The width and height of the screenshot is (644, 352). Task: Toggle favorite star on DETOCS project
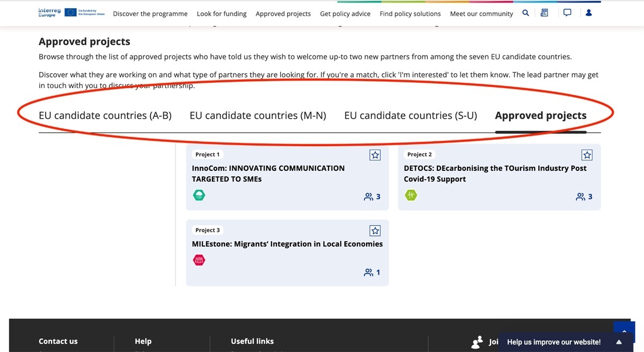tap(587, 155)
